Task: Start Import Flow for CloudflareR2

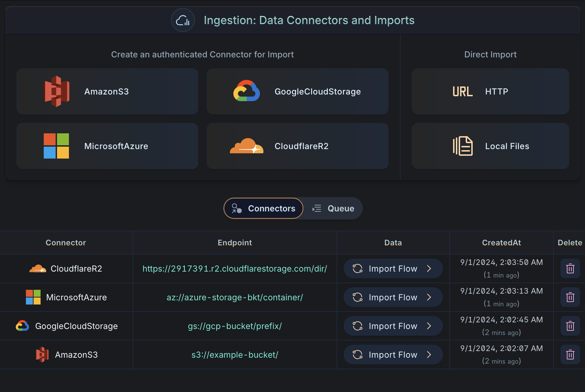Action: [393, 268]
